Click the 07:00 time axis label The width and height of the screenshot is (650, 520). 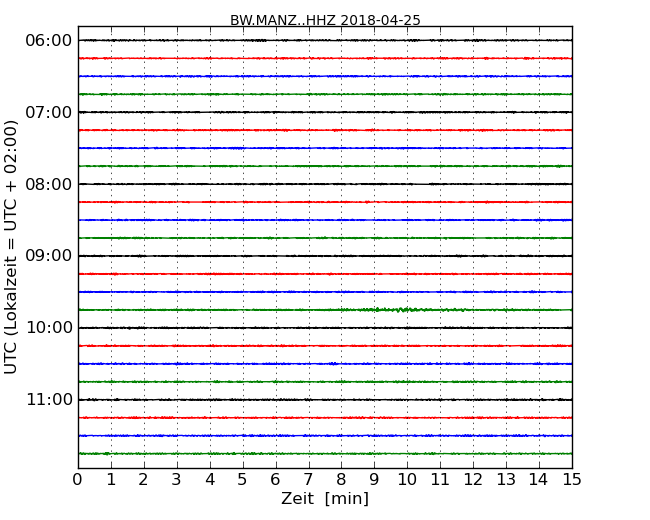49,112
